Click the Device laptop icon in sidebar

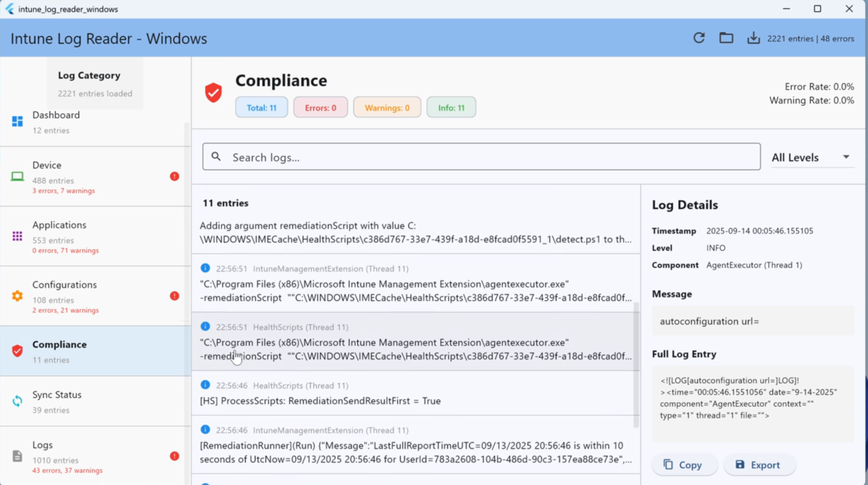pyautogui.click(x=17, y=176)
